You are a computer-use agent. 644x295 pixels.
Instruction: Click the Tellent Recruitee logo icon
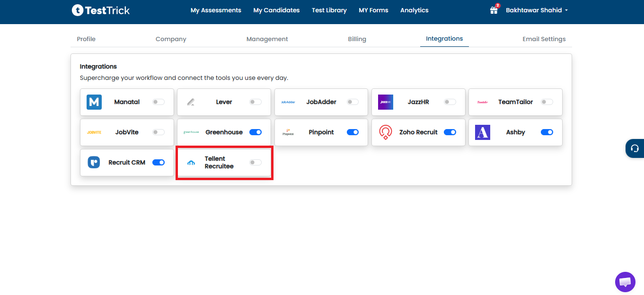coord(191,163)
